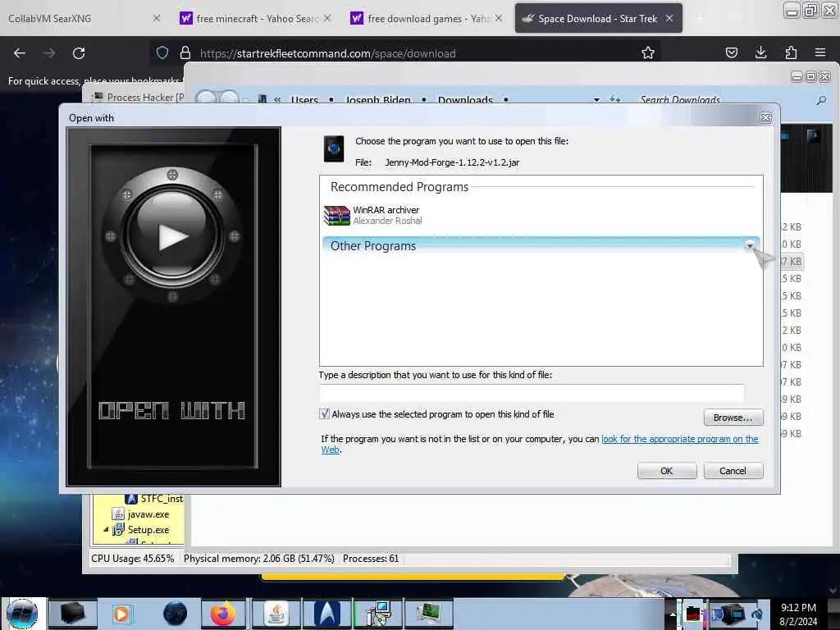840x630 pixels.
Task: Toggle Always use the selected program checkbox
Action: (324, 413)
